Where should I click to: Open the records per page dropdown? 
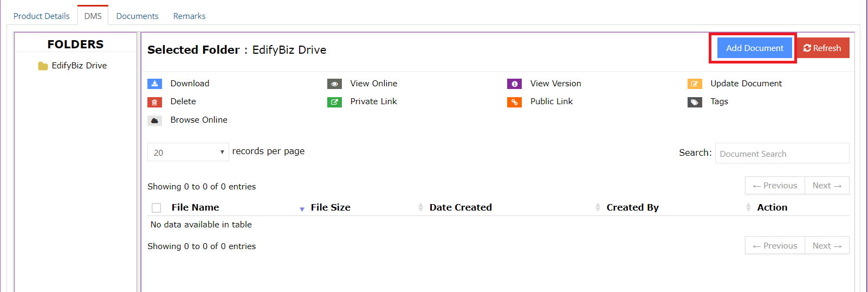pos(188,153)
